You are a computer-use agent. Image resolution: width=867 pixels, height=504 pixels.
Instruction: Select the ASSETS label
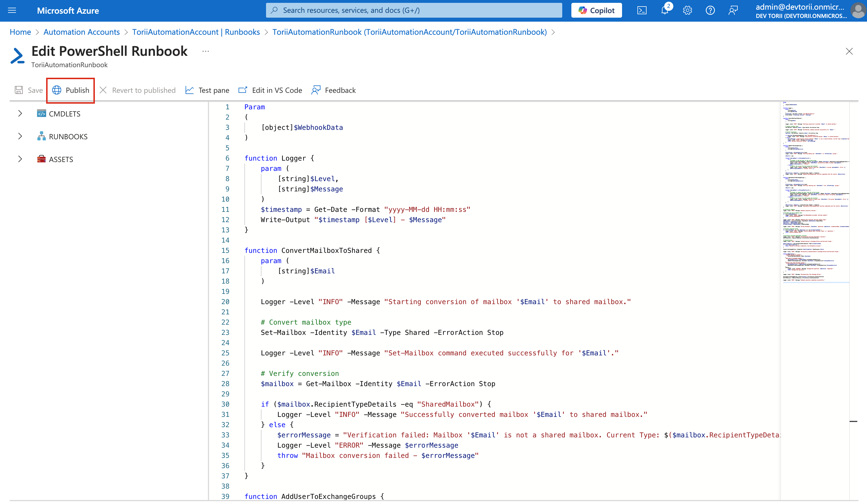tap(61, 159)
